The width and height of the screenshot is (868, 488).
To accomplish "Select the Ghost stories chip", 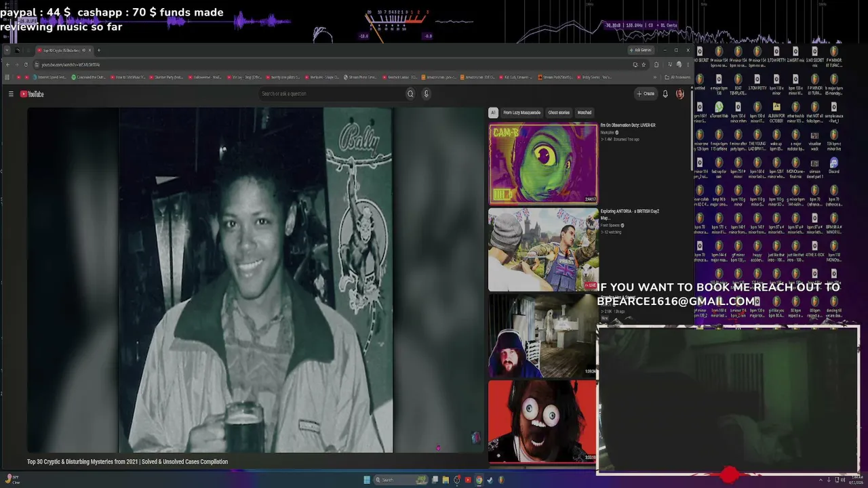I will pos(559,113).
